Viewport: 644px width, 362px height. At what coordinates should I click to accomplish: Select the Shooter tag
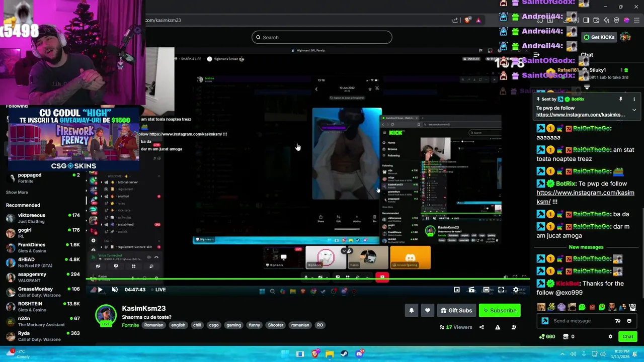pos(275,325)
